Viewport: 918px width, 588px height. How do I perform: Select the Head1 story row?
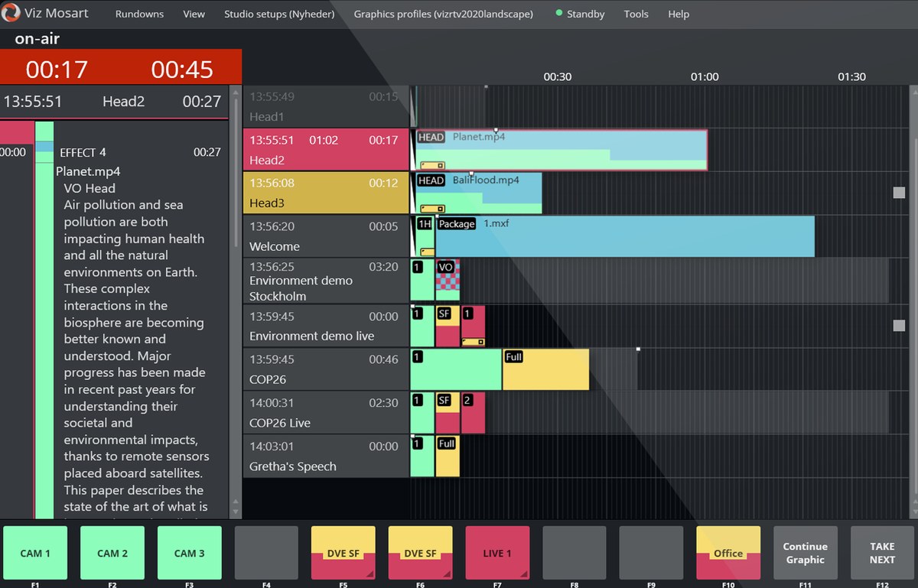click(326, 107)
